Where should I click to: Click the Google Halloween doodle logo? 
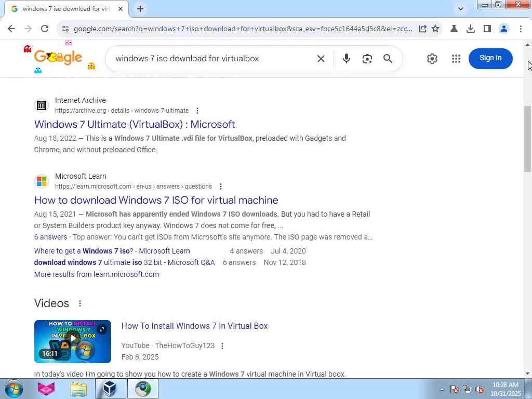(58, 57)
